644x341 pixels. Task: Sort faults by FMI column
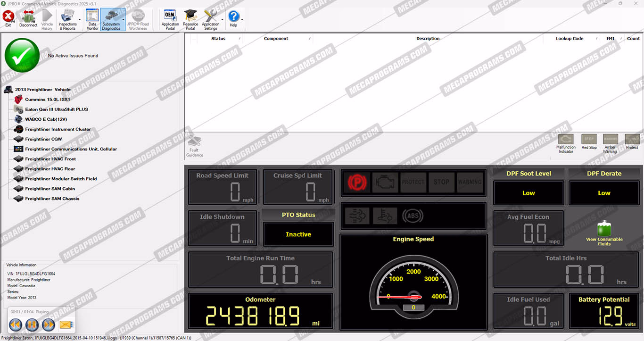click(x=610, y=39)
